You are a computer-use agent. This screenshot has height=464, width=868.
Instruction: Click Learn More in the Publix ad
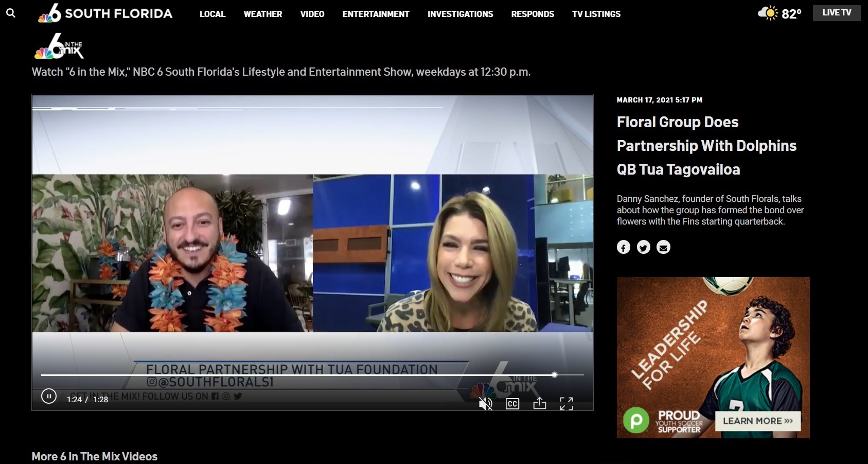click(758, 421)
